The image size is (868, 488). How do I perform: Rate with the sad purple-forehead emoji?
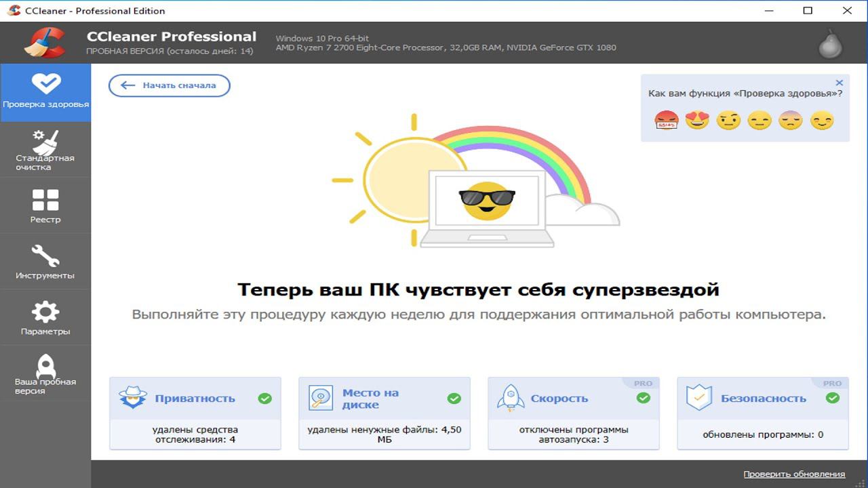tap(791, 121)
